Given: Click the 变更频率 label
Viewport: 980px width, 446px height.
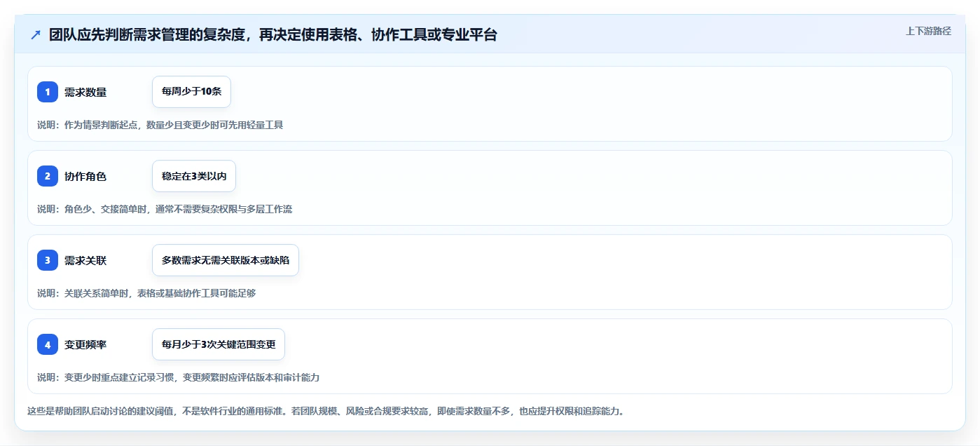Looking at the screenshot, I should coord(85,344).
